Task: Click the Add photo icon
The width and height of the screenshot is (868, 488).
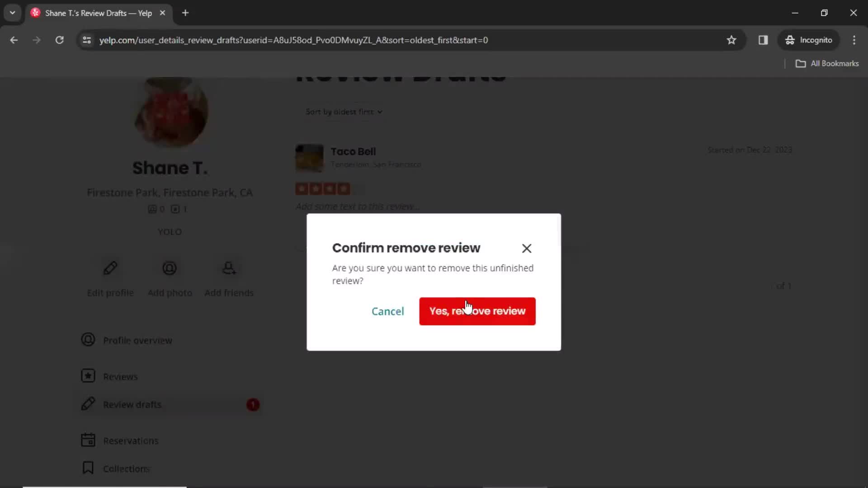Action: [x=170, y=268]
